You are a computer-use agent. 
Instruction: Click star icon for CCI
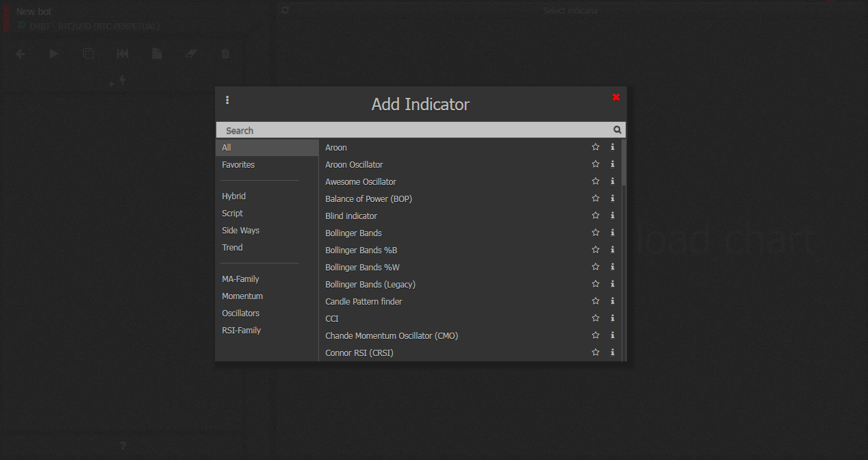tap(596, 318)
